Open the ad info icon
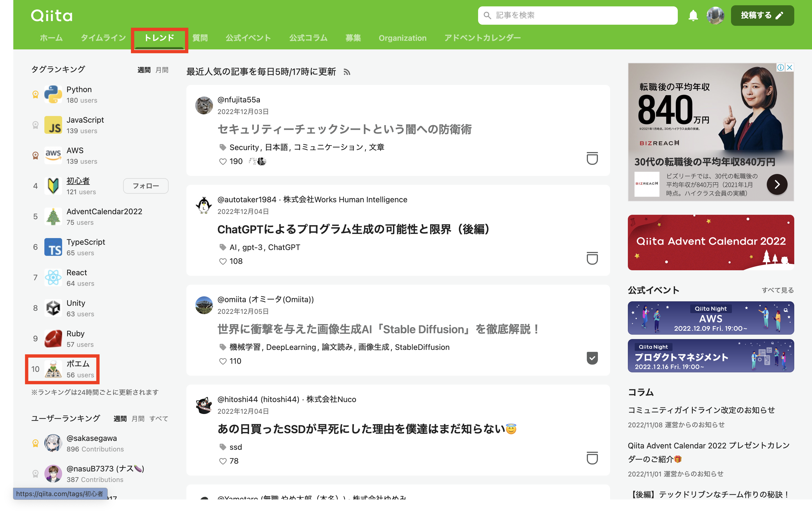Viewport: 812px width, 515px height. 780,67
